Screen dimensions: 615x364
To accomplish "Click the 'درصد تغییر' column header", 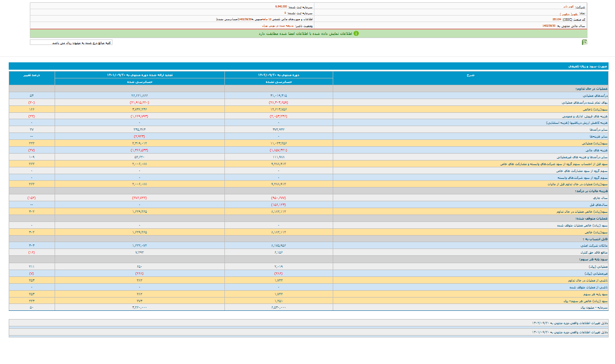I will point(32,74).
